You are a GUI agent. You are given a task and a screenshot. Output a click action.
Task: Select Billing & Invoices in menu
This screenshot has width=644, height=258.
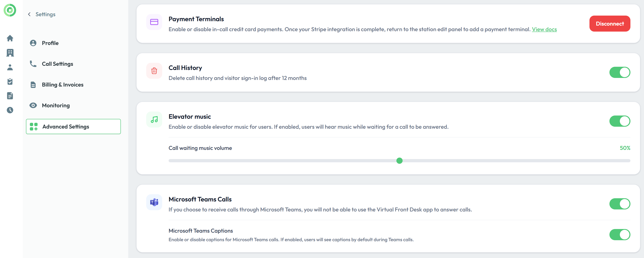[63, 85]
